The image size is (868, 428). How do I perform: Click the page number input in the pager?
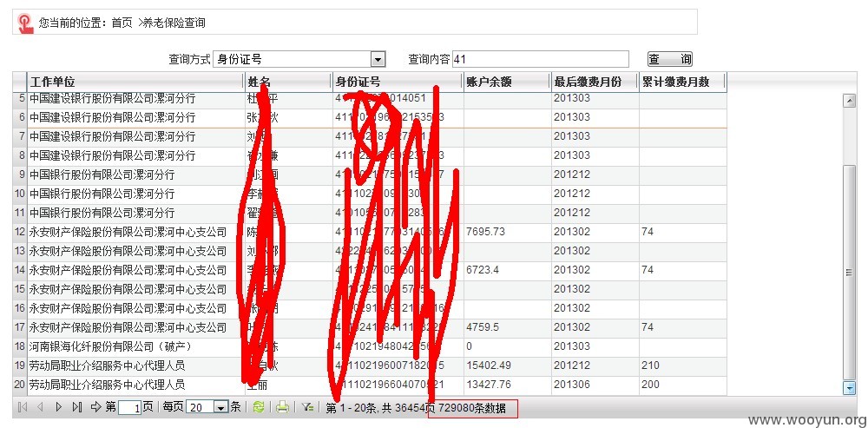tap(130, 408)
